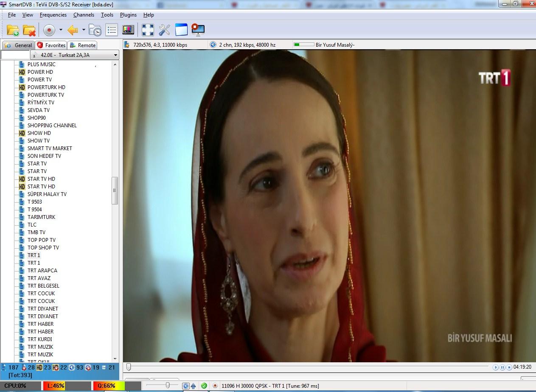
Task: Click the video playback seek slider handle
Action: coord(129,367)
